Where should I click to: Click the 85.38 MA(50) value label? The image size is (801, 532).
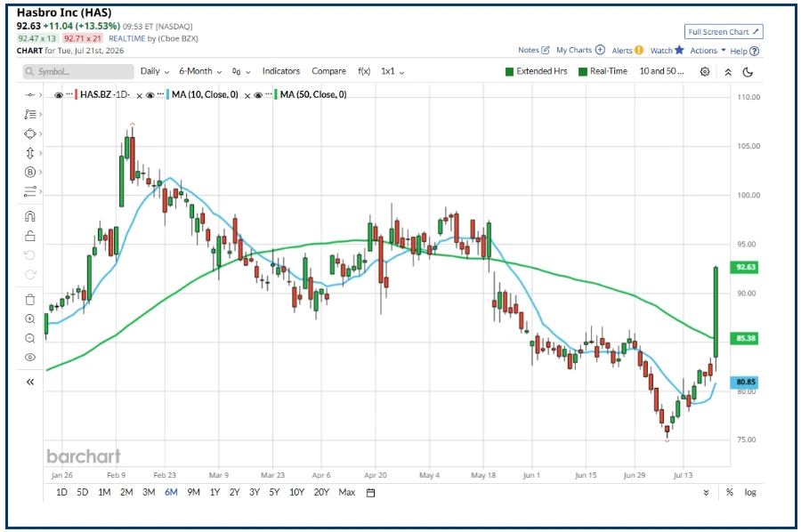coord(746,338)
